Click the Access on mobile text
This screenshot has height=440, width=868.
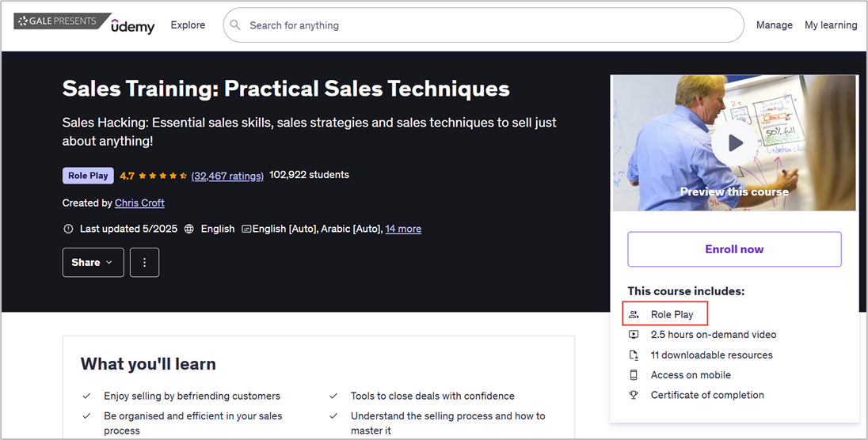pyautogui.click(x=691, y=374)
